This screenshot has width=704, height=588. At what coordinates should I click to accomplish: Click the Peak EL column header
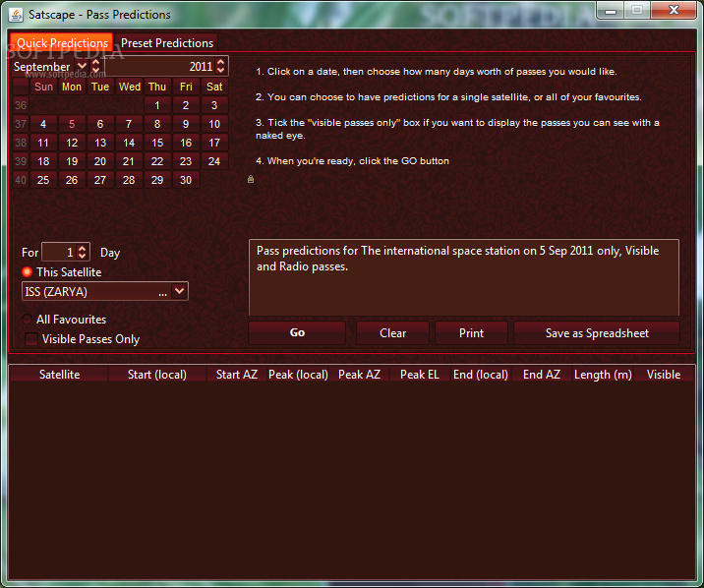point(420,375)
